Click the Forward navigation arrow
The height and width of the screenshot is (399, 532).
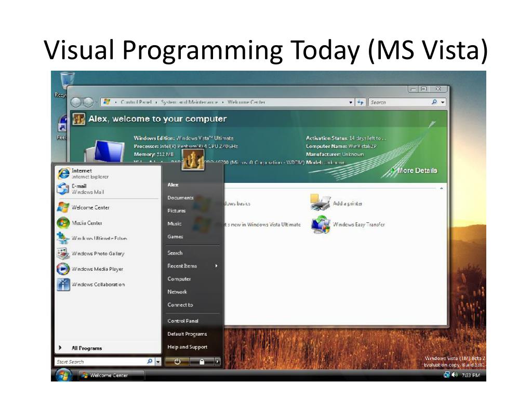coord(88,102)
